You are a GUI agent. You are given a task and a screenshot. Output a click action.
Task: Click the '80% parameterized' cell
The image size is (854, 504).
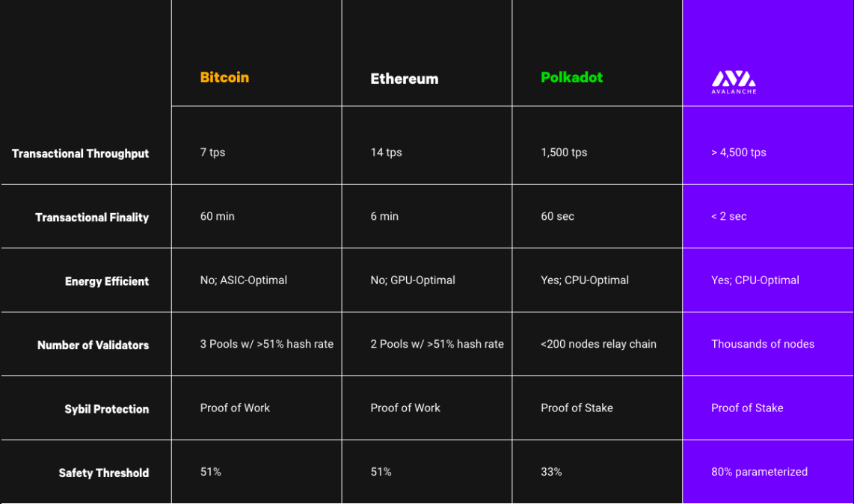point(759,472)
